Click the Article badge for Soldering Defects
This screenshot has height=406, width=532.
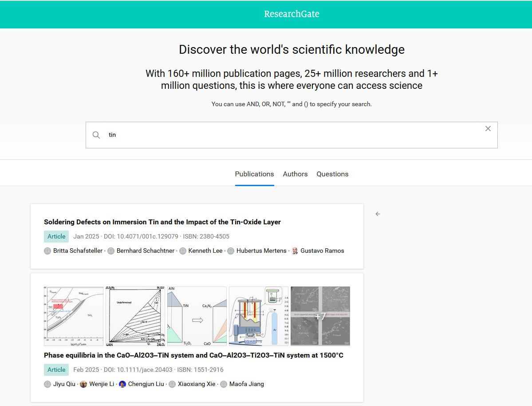tap(56, 236)
